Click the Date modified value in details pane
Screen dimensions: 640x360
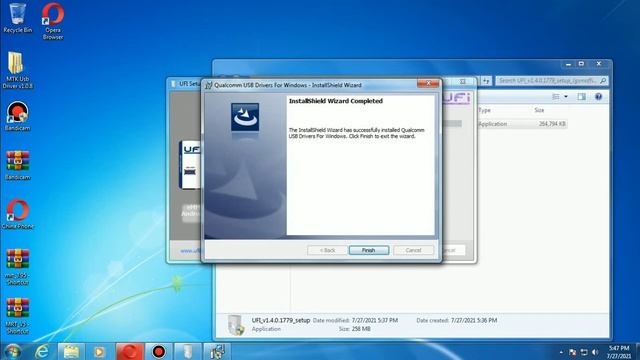tap(375, 320)
